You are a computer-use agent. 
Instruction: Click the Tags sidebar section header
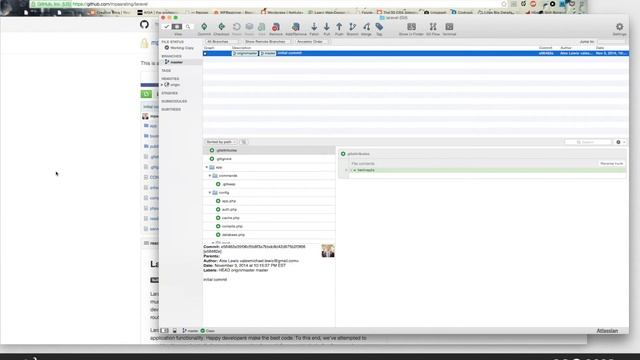point(166,71)
